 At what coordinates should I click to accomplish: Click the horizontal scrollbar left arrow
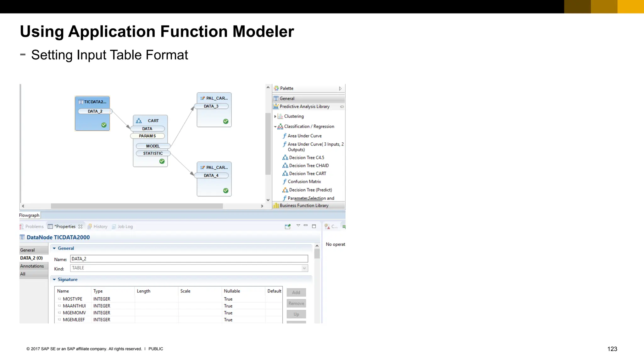pyautogui.click(x=23, y=206)
